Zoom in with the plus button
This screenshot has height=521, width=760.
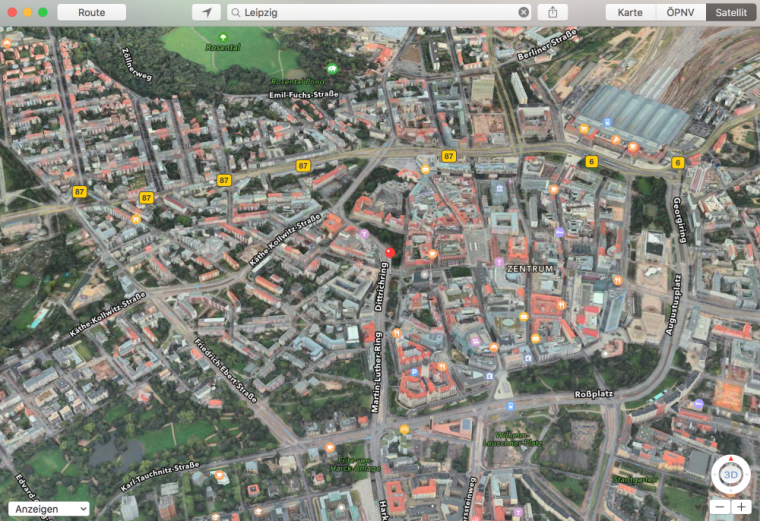(741, 507)
